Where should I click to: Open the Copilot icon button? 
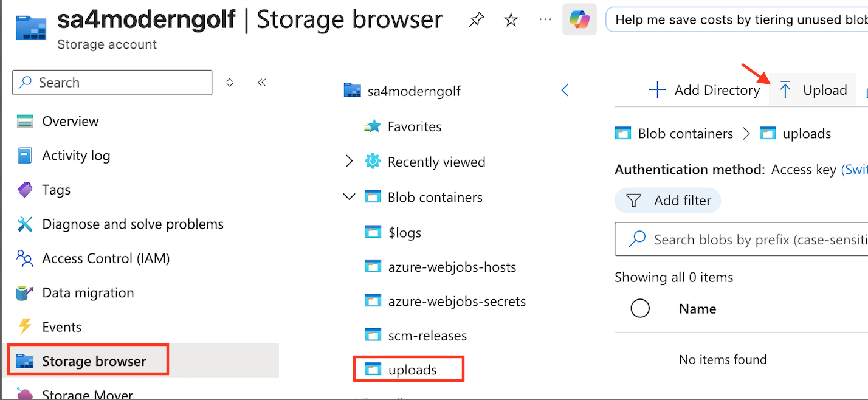pyautogui.click(x=579, y=20)
